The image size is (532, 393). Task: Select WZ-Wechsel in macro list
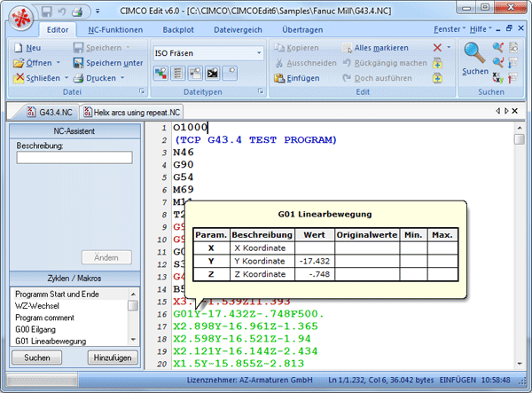[x=69, y=306]
